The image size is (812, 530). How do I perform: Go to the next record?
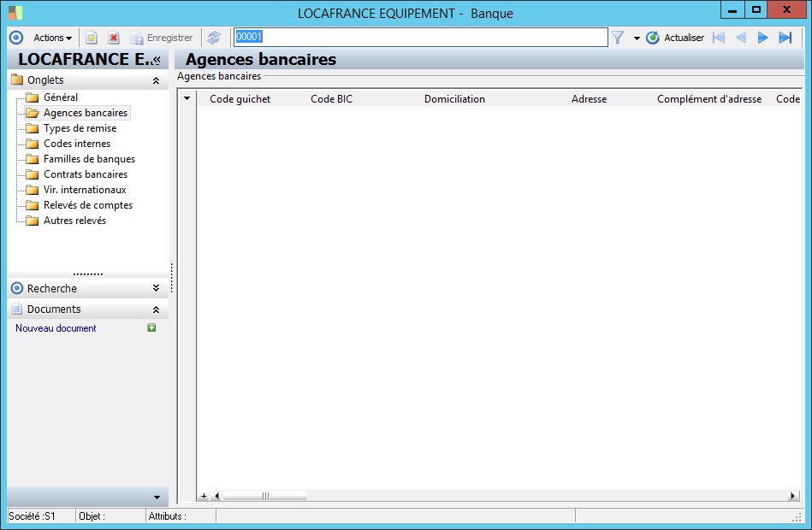(763, 38)
